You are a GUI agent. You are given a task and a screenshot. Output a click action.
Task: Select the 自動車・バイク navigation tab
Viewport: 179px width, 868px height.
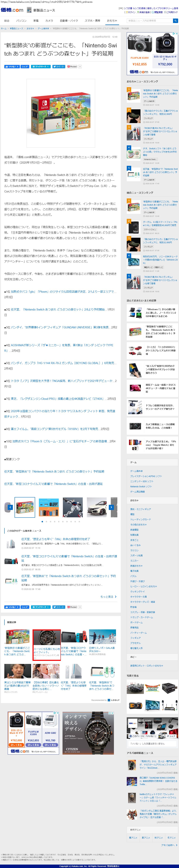69,21
